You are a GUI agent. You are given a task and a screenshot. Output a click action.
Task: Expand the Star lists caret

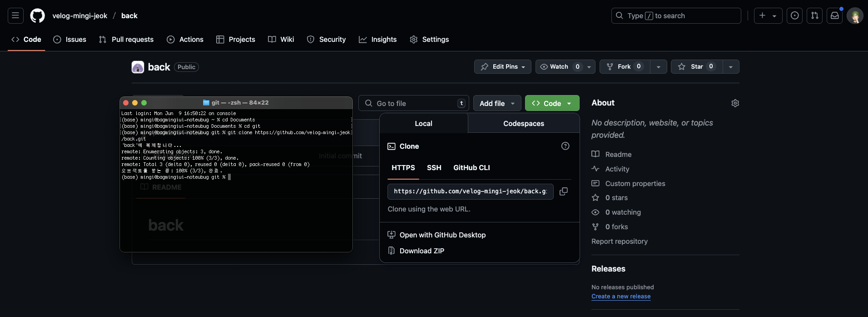pyautogui.click(x=731, y=67)
